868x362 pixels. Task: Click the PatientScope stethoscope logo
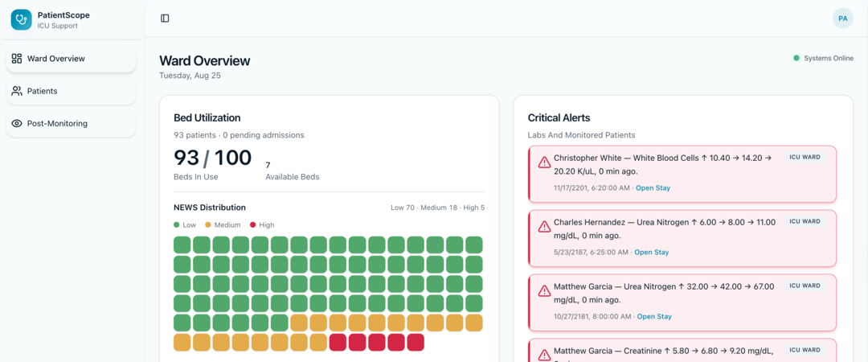(x=21, y=20)
